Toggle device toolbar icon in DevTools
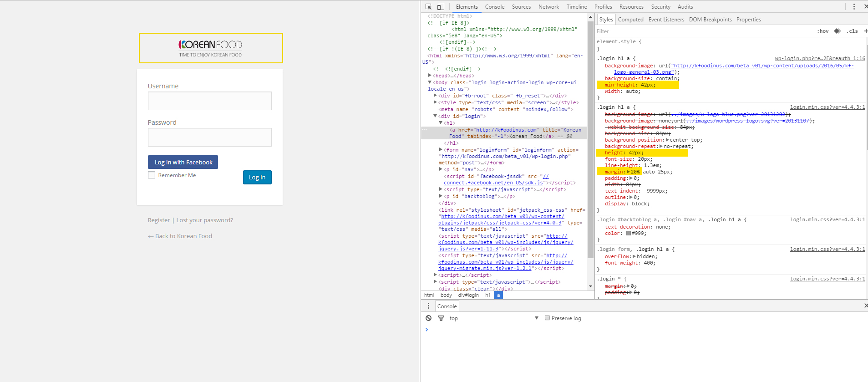The image size is (868, 382). pyautogui.click(x=441, y=6)
